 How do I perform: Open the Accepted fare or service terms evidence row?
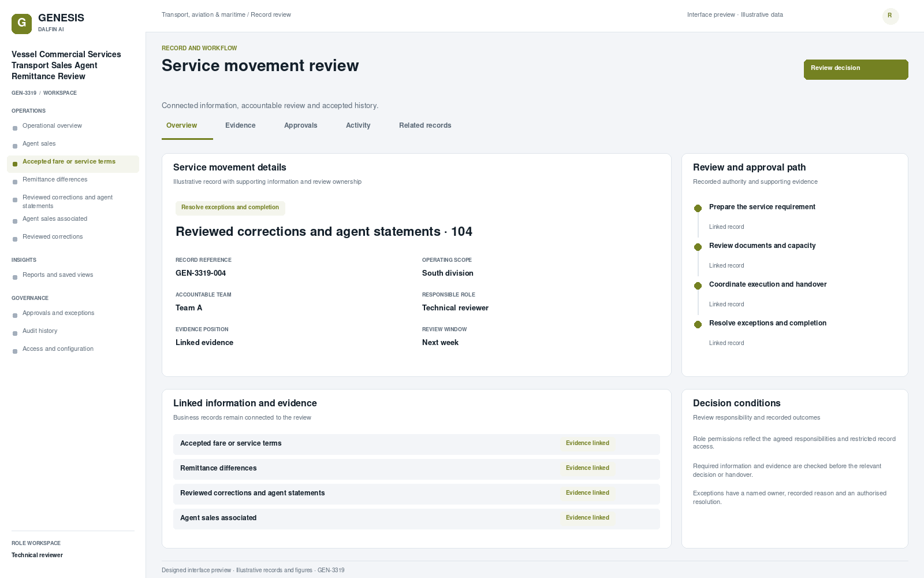pos(416,444)
